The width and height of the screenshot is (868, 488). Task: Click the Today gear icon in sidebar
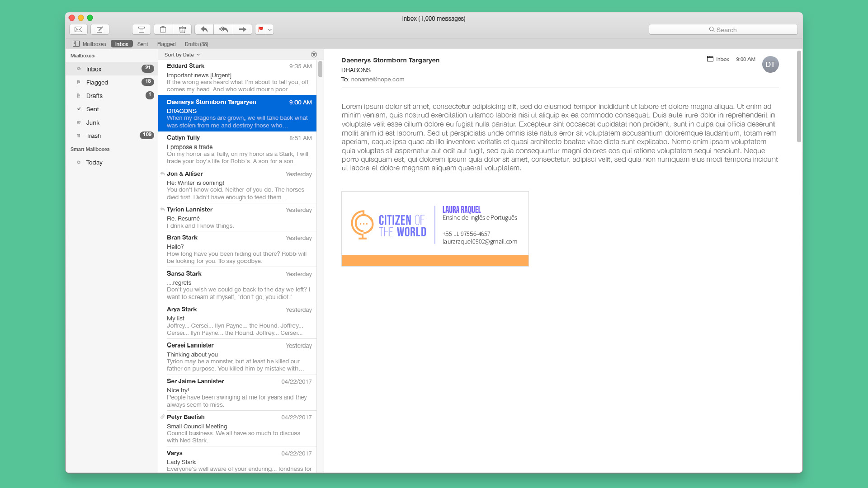(x=79, y=162)
